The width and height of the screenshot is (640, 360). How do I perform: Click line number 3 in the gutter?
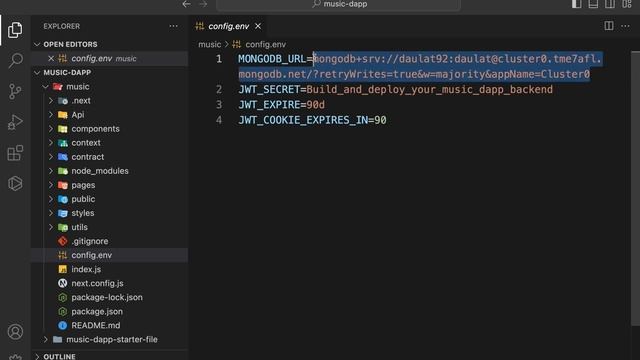pyautogui.click(x=219, y=104)
